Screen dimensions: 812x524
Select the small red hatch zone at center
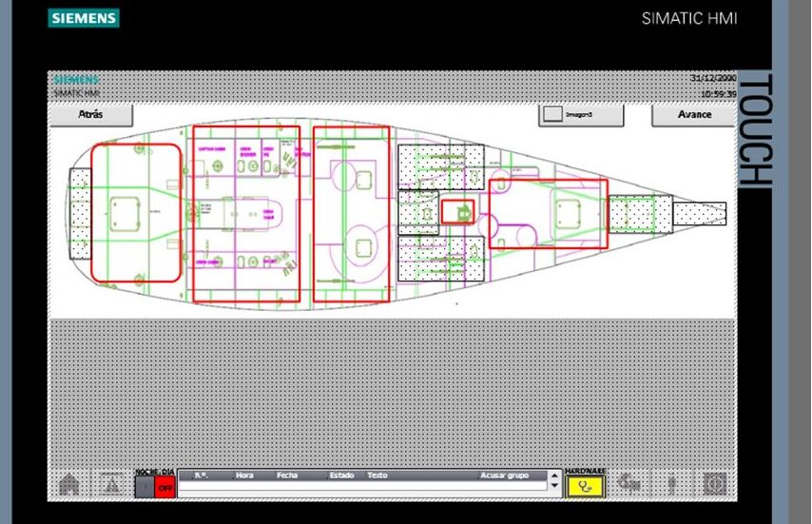[457, 212]
